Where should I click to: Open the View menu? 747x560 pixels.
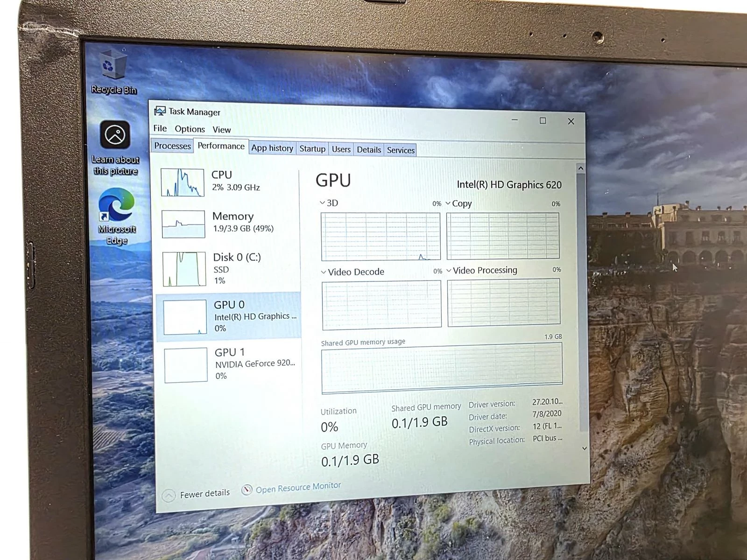pos(222,130)
